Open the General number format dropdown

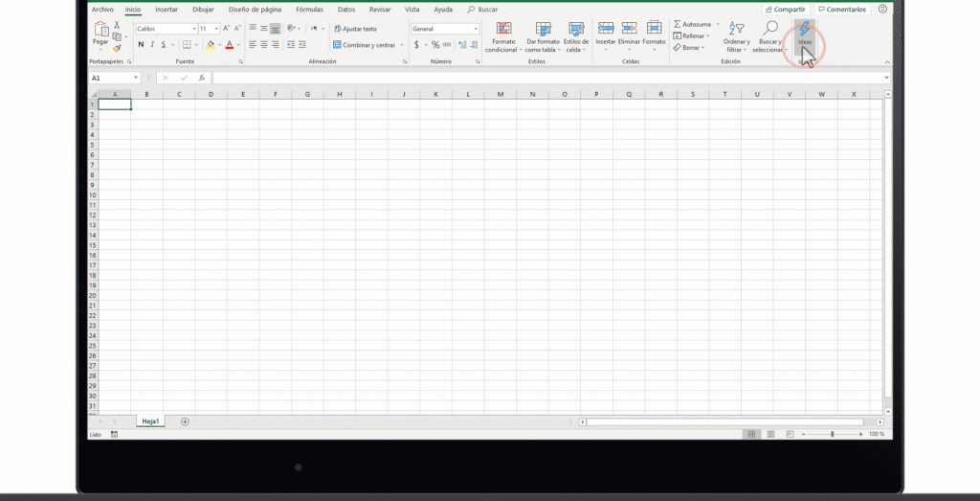pos(476,29)
